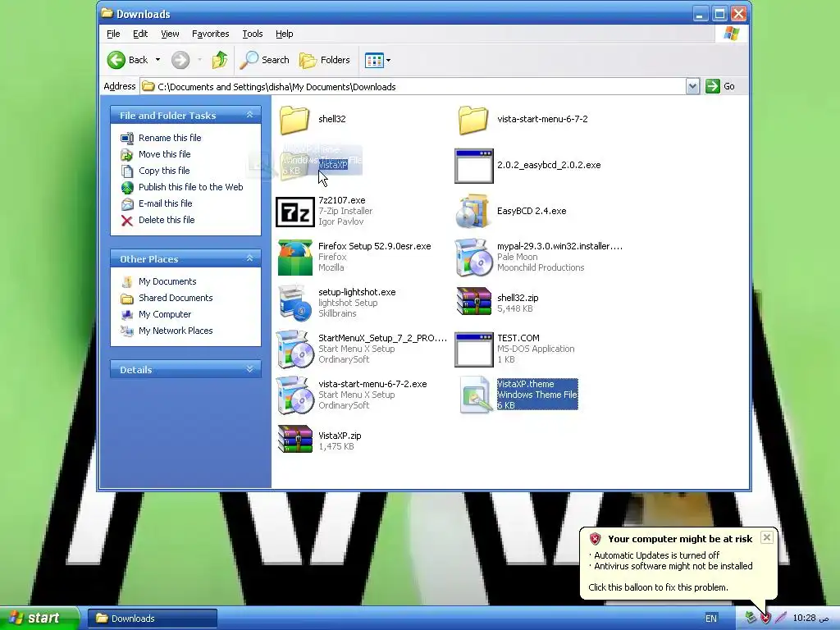Select the EasyBCD 2.4.exe icon

point(473,211)
